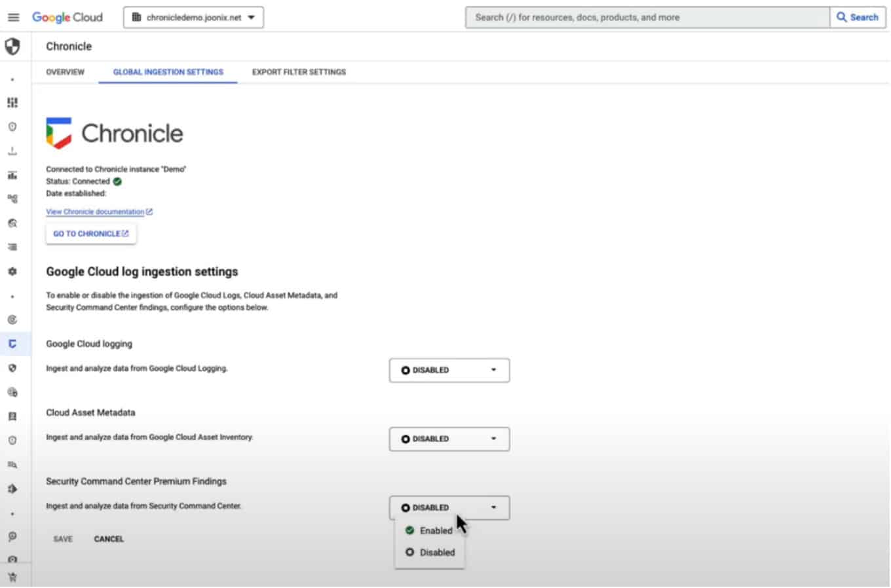Switch to Global Ingestion Settings tab
The image size is (891, 588).
coord(168,72)
